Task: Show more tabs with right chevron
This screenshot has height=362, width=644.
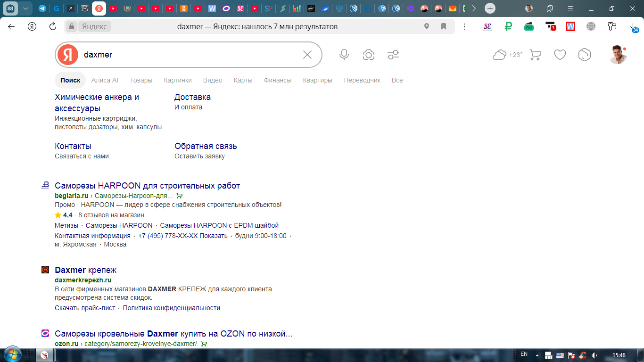Action: (474, 8)
